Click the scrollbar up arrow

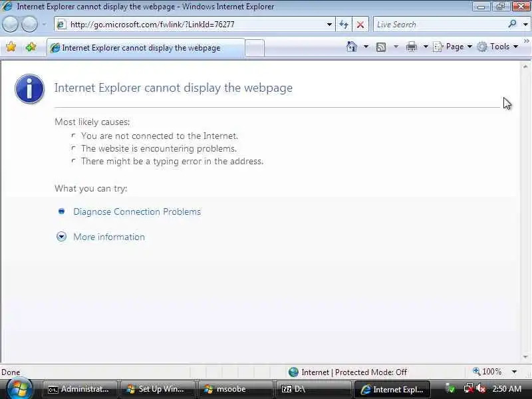[x=525, y=66]
